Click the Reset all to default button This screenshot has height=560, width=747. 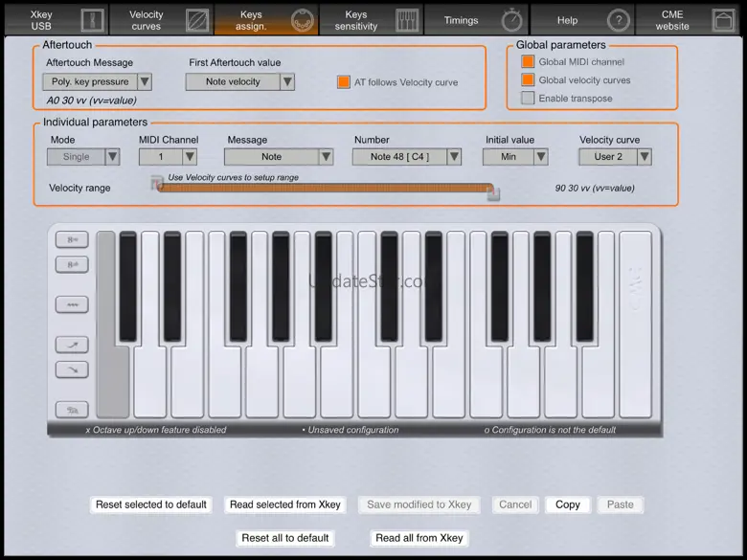click(x=285, y=538)
